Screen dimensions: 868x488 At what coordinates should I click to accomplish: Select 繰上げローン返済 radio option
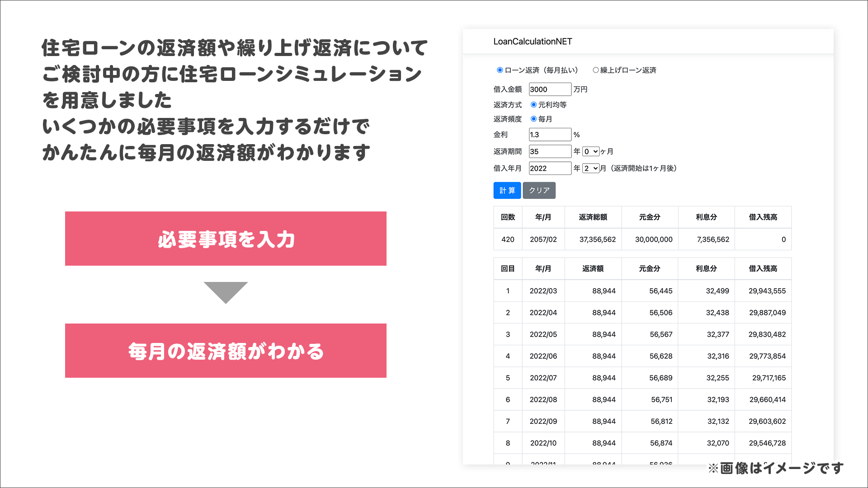point(595,70)
